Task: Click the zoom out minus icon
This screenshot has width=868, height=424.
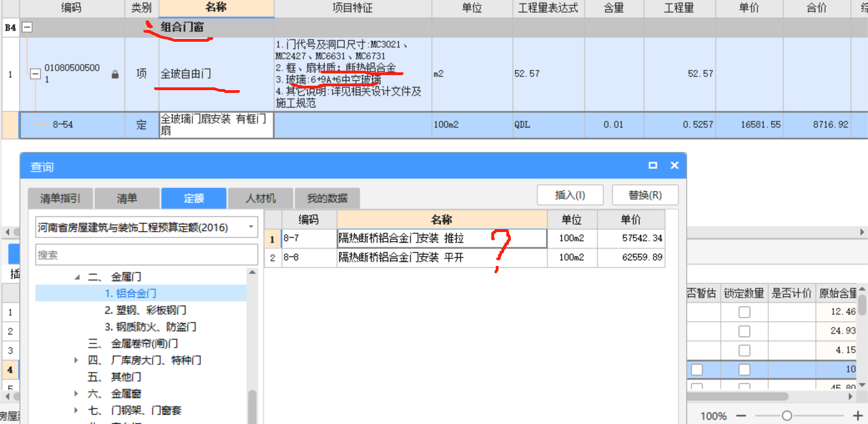Action: (741, 416)
